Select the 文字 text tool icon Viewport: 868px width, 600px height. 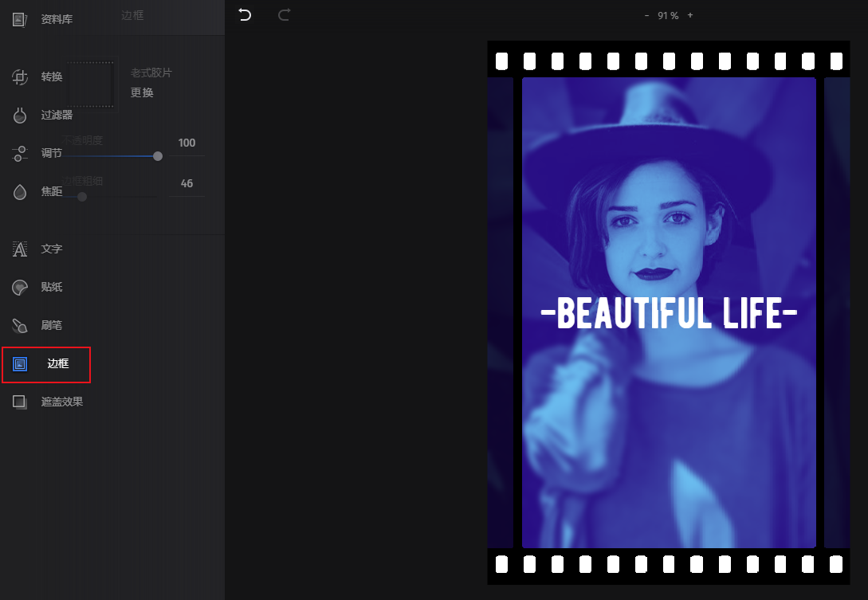click(x=20, y=249)
